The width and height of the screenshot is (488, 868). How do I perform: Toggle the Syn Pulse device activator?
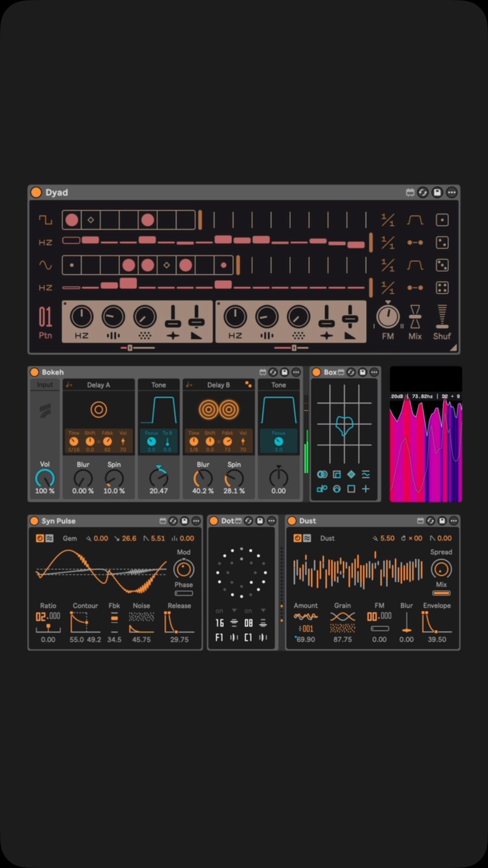(x=34, y=521)
